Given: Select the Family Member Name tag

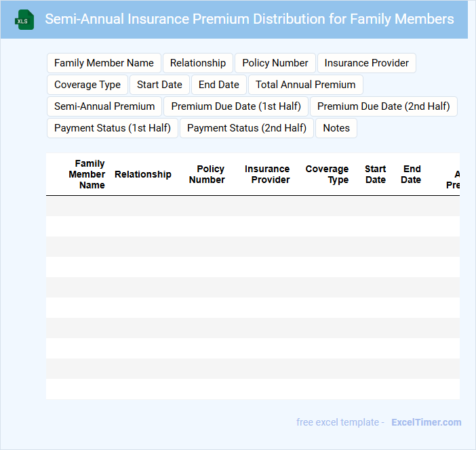Looking at the screenshot, I should pyautogui.click(x=104, y=63).
